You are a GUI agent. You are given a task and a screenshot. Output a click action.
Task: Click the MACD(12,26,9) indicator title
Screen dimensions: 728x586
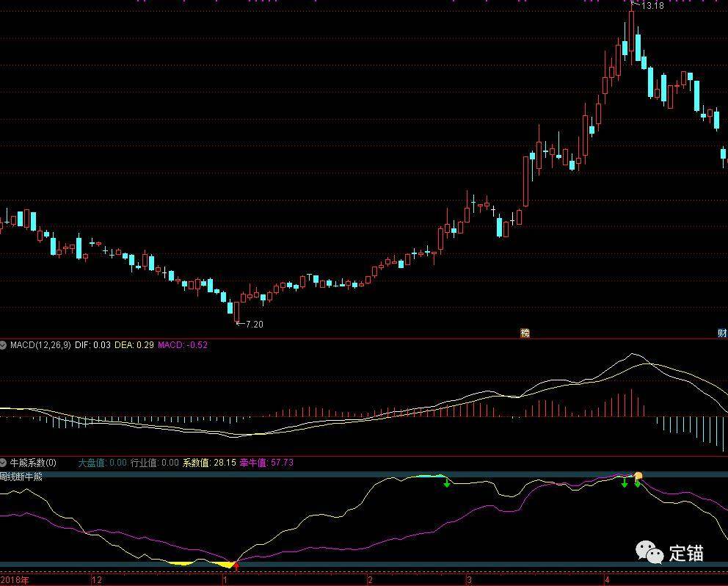click(40, 345)
